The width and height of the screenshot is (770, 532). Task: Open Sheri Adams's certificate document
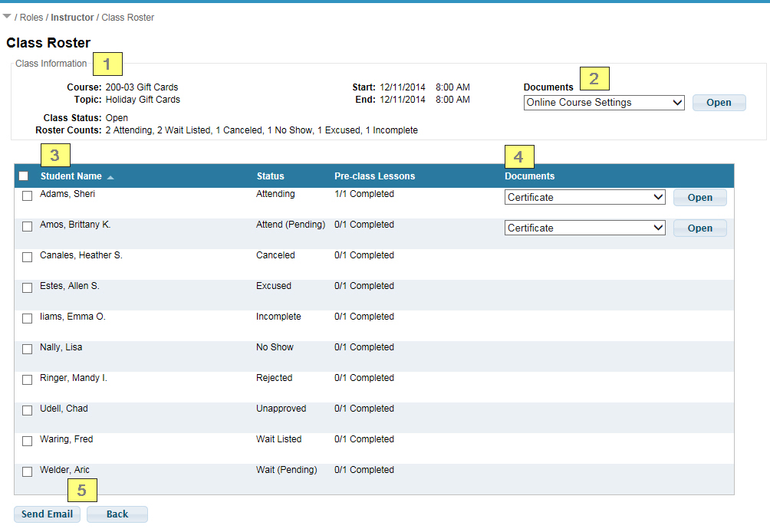[699, 197]
